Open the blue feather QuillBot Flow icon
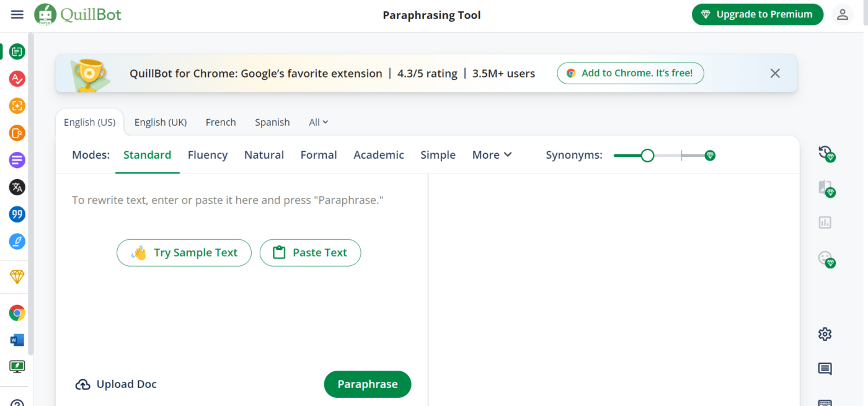 (x=17, y=241)
